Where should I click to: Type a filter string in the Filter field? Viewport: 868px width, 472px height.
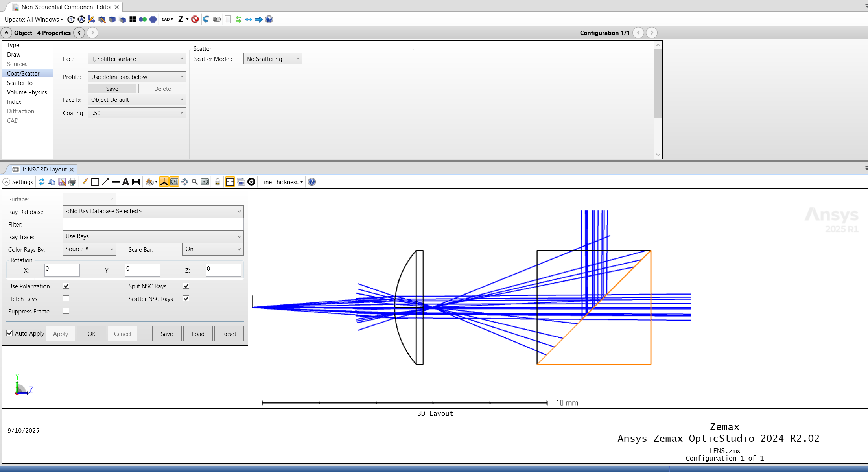pyautogui.click(x=153, y=224)
